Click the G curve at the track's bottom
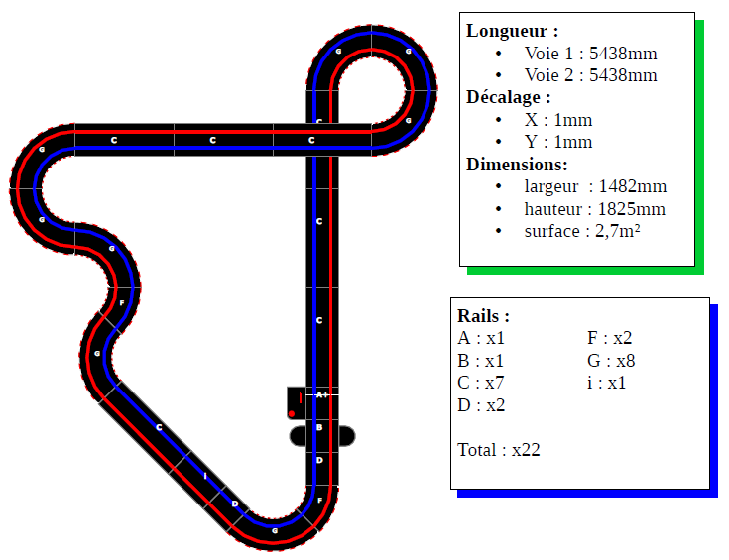Screen dimensions: 729x560 click(x=275, y=529)
